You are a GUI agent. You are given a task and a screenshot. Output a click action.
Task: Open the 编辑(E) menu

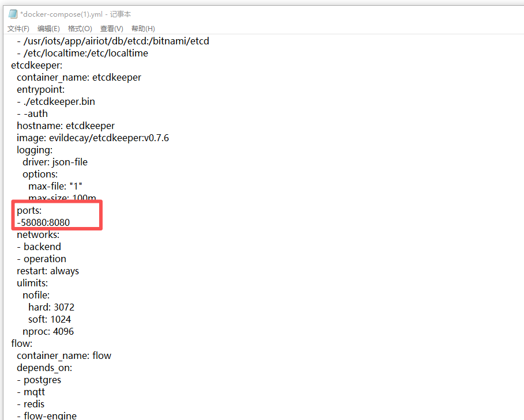(48, 28)
